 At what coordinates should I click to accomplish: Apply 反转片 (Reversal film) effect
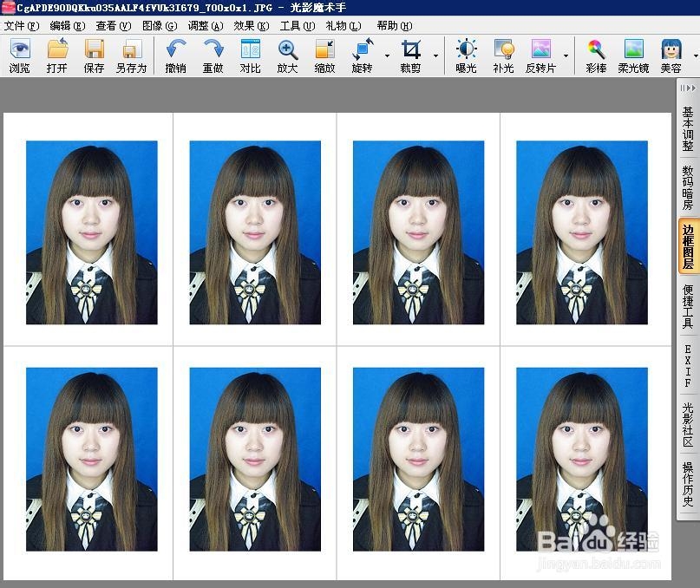(540, 56)
